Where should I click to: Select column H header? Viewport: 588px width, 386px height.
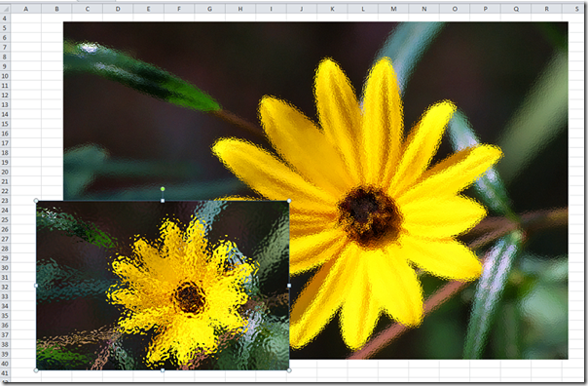[240, 9]
